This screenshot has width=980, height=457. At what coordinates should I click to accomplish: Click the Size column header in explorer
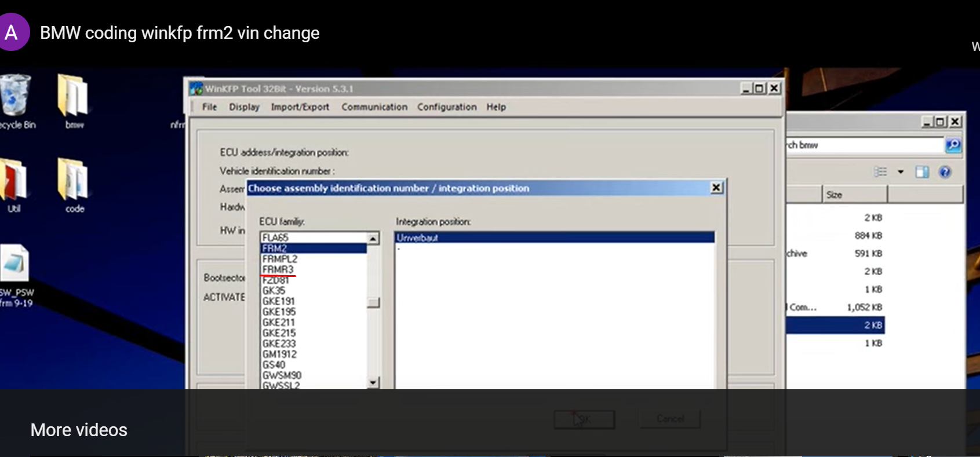click(855, 195)
